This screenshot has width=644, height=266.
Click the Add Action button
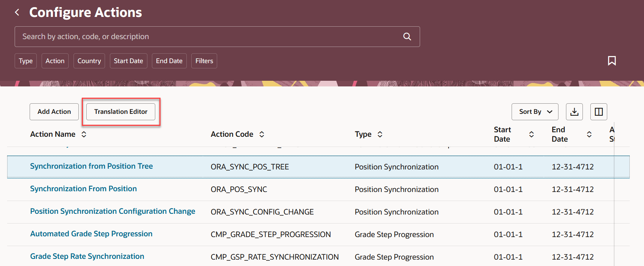[x=54, y=112]
